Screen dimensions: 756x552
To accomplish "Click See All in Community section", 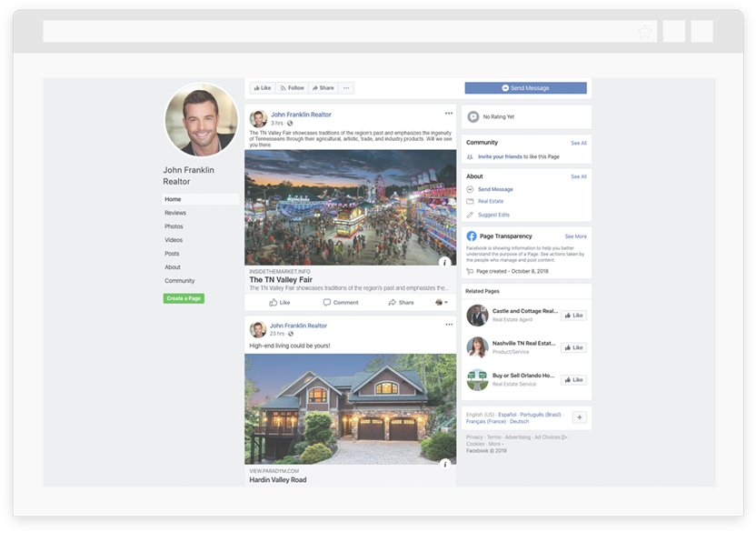I will pyautogui.click(x=579, y=143).
